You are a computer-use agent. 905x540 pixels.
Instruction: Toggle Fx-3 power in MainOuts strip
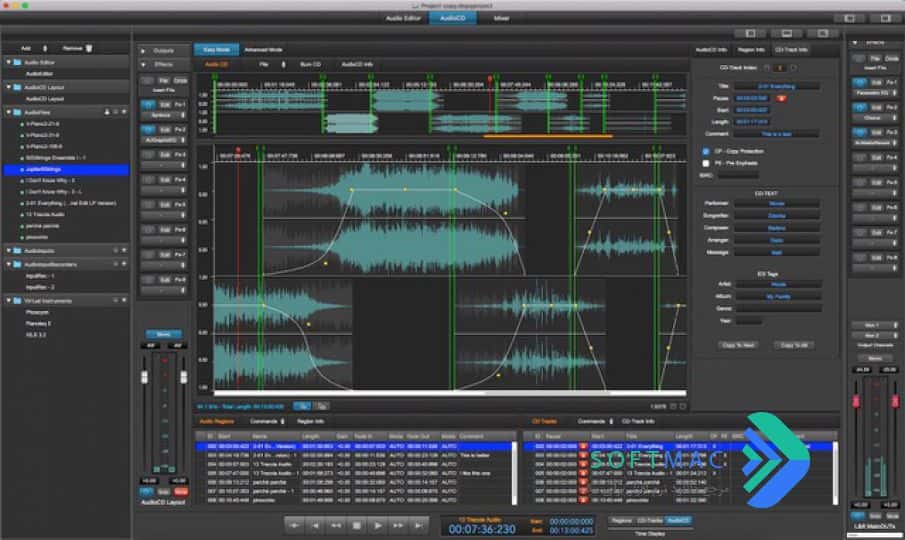pos(859,132)
